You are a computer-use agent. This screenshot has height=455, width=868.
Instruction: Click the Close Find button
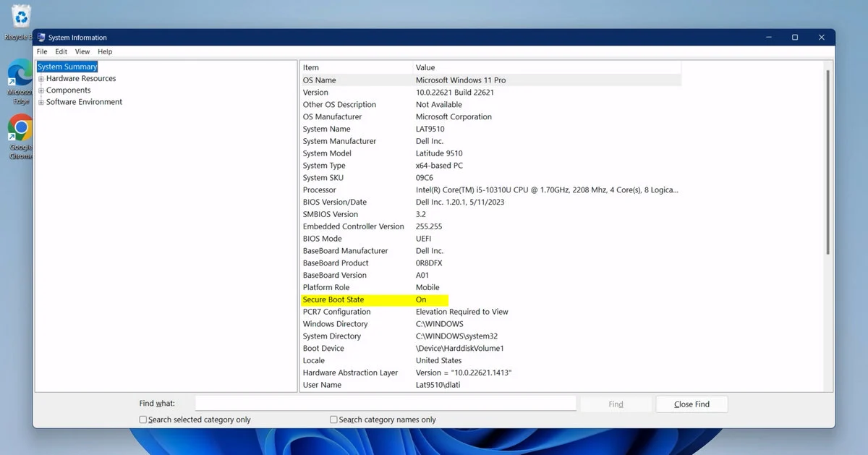692,404
